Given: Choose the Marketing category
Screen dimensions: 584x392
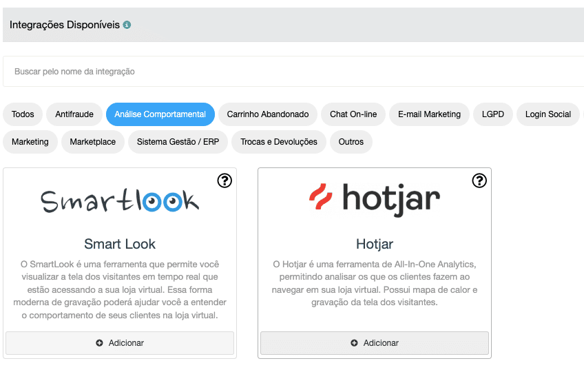Looking at the screenshot, I should point(30,142).
